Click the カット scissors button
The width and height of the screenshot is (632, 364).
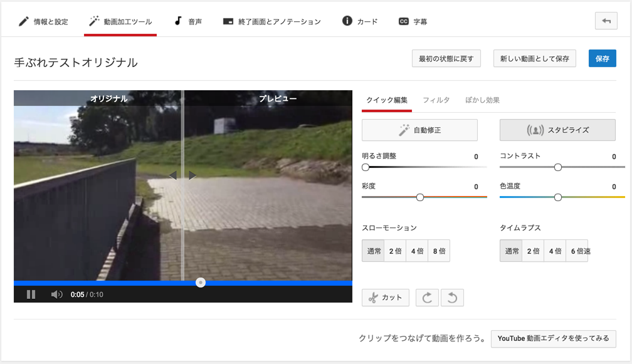(x=386, y=298)
